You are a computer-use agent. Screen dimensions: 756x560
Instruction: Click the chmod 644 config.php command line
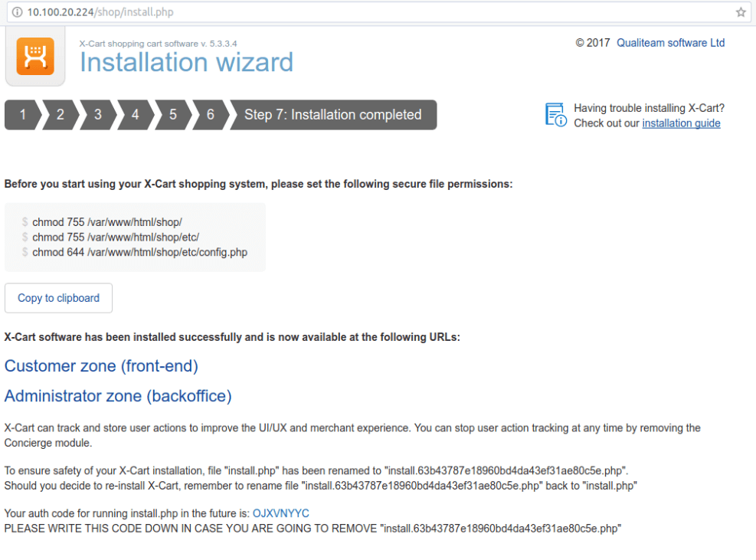[x=140, y=252]
